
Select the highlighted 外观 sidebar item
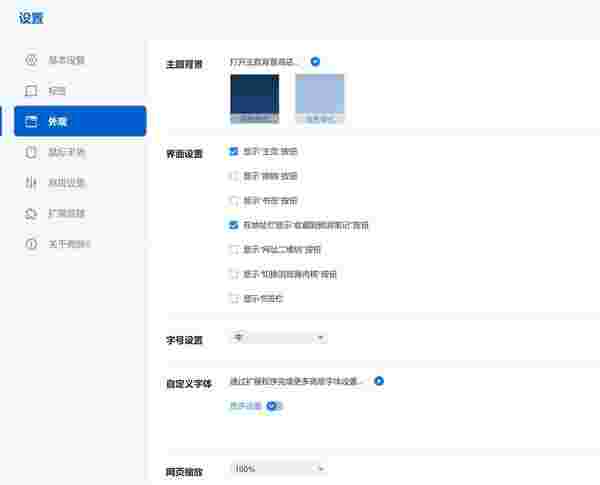[x=80, y=121]
